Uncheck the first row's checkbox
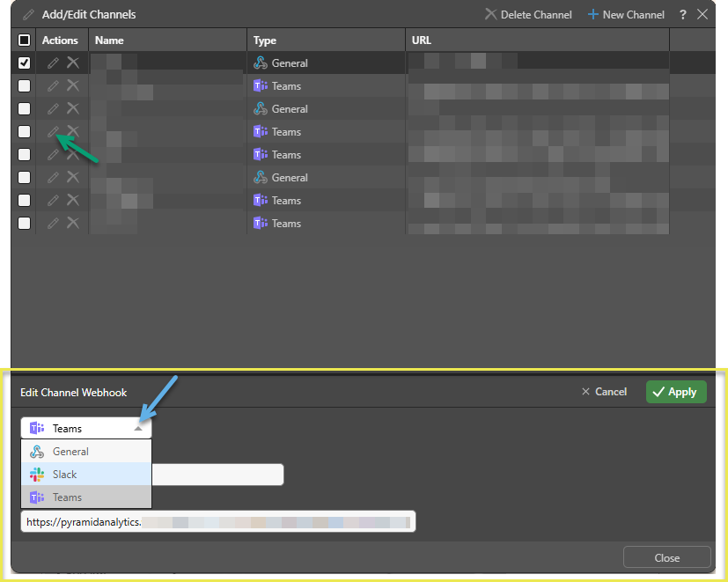The width and height of the screenshot is (728, 582). (x=24, y=63)
